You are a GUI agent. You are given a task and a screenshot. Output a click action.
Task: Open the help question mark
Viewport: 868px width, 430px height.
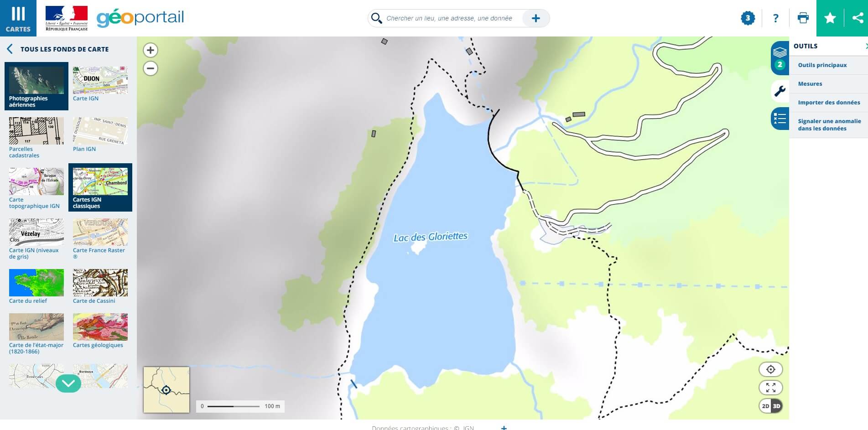(x=775, y=18)
